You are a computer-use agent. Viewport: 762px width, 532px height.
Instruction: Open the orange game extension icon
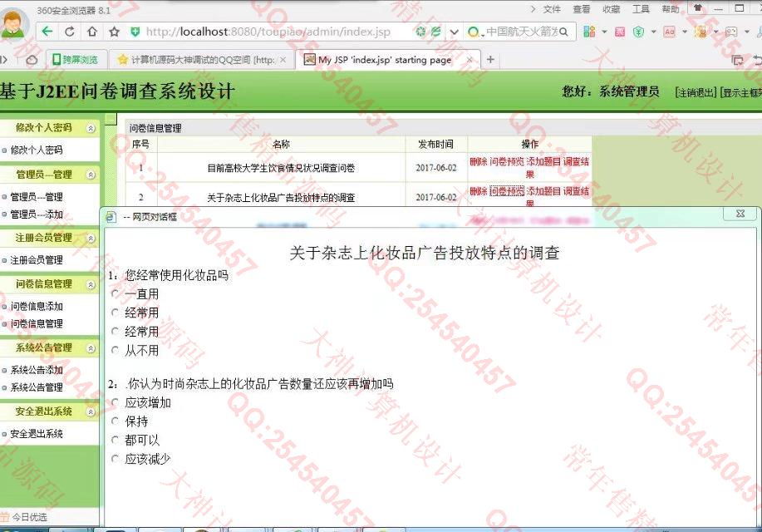pos(701,32)
